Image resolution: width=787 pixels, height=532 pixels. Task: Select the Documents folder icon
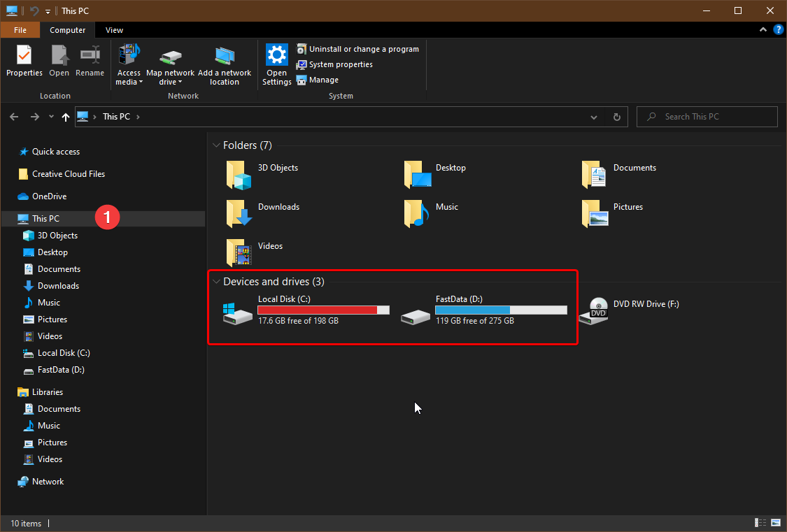pos(594,175)
